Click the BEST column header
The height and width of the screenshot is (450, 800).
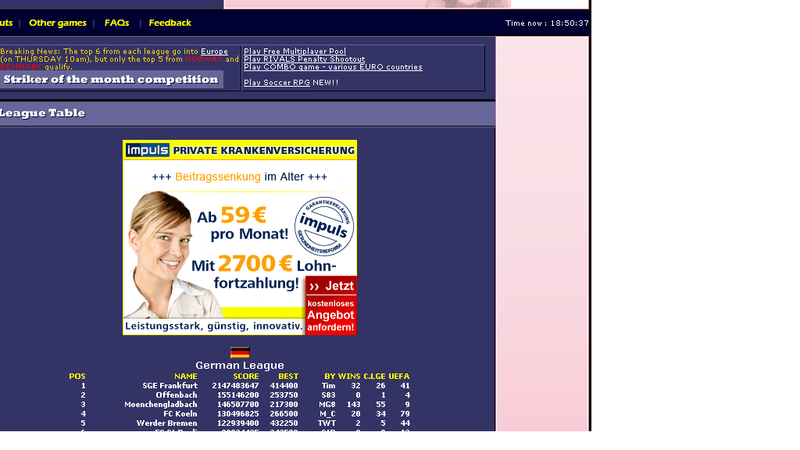(x=288, y=376)
